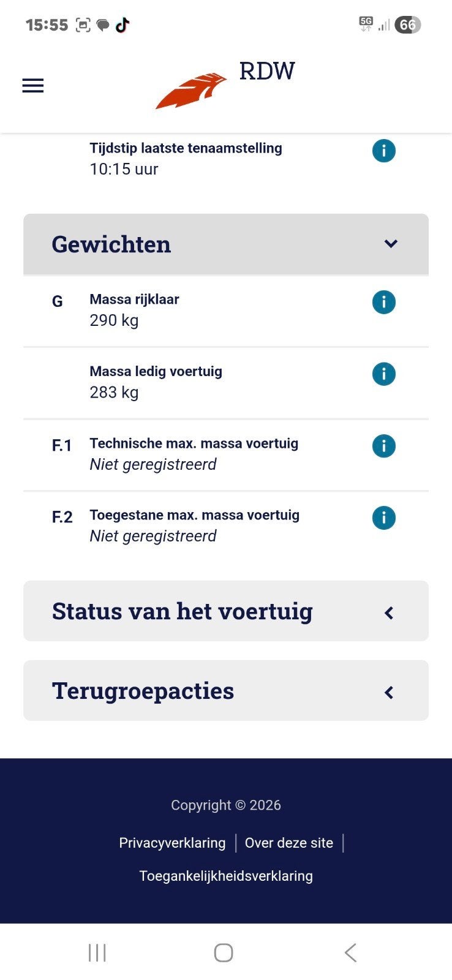Open the hamburger navigation menu
Viewport: 452px width, 980px height.
coord(33,86)
